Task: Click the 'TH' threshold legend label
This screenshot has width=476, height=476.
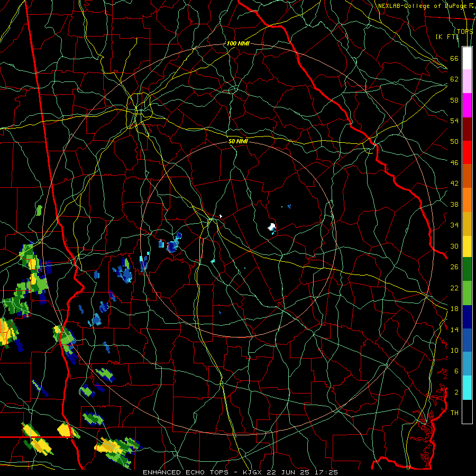Action: tap(454, 413)
